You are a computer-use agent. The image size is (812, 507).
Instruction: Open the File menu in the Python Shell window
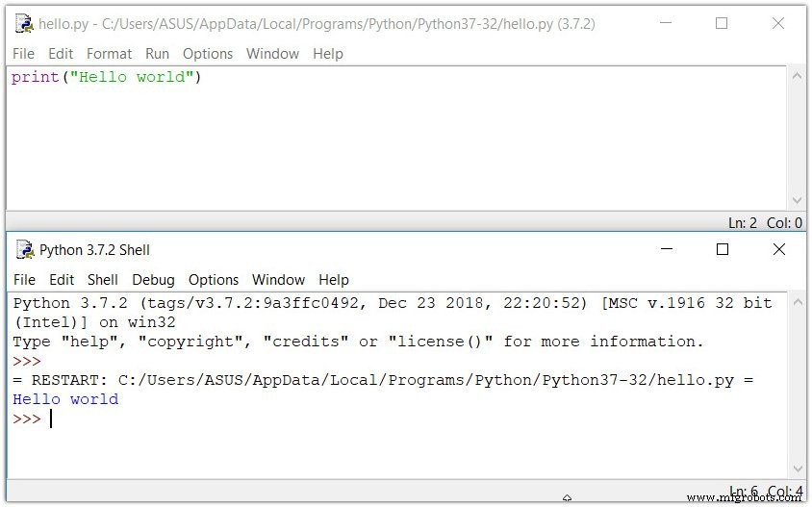pos(24,280)
